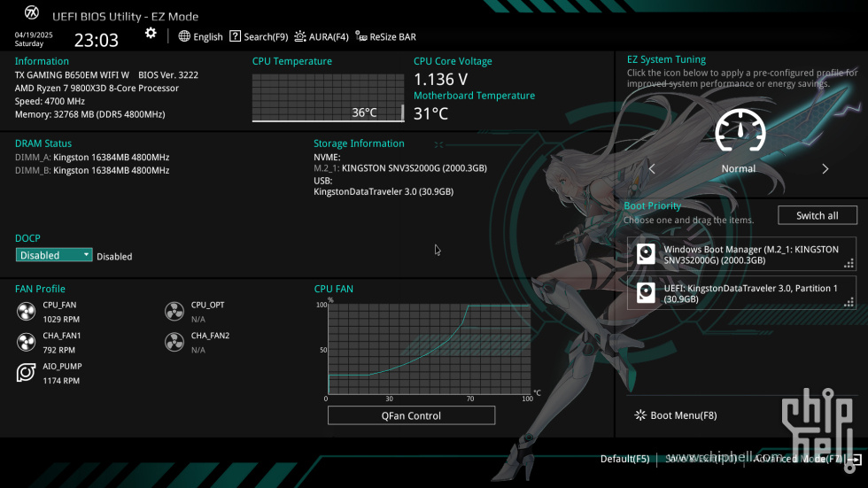Click Memory: 32768 MB text
The image size is (868, 488).
[x=89, y=114]
